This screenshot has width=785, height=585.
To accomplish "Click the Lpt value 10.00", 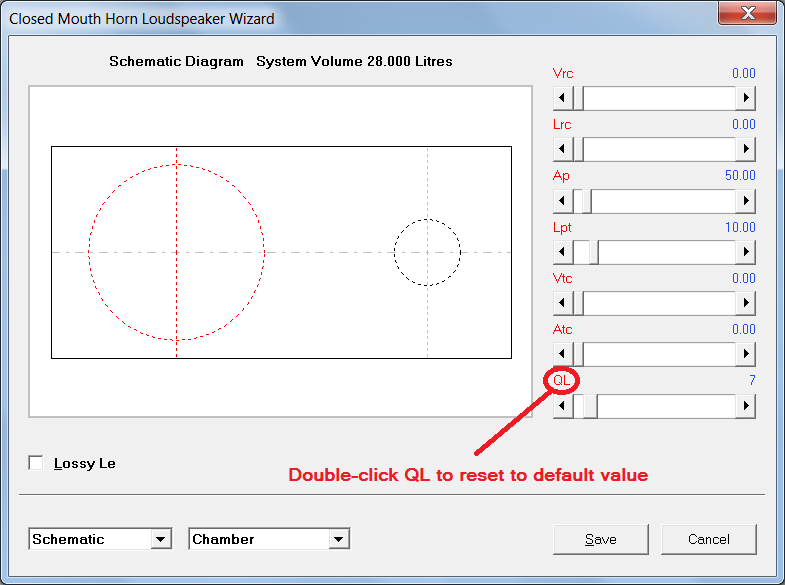I will [x=740, y=227].
